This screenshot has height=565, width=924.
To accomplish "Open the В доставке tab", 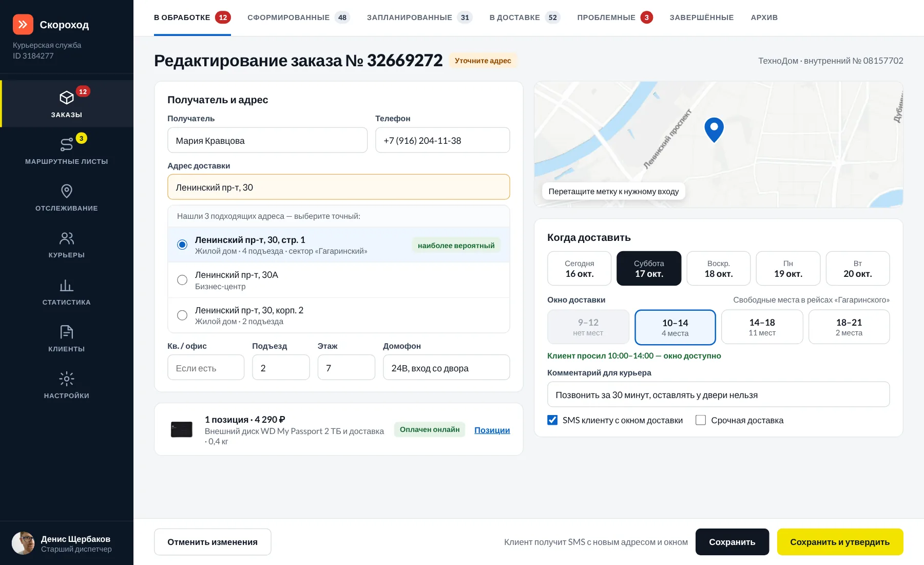I will pos(525,17).
